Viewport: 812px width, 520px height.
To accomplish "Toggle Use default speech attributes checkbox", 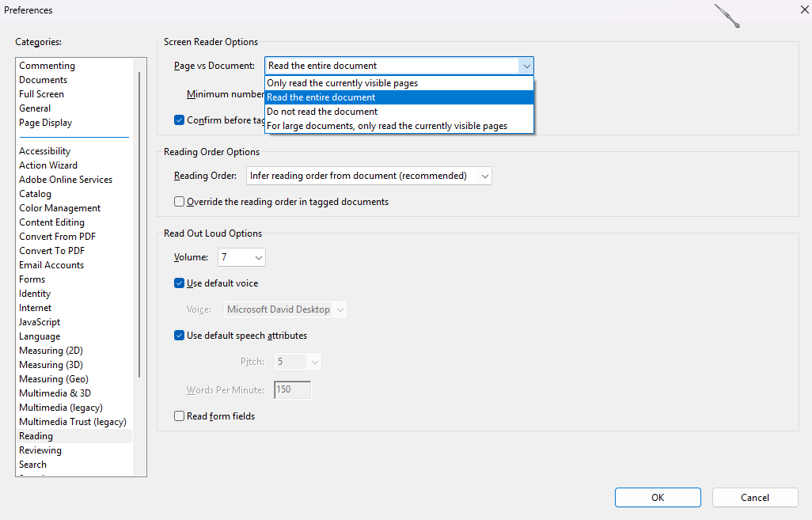I will pos(179,336).
